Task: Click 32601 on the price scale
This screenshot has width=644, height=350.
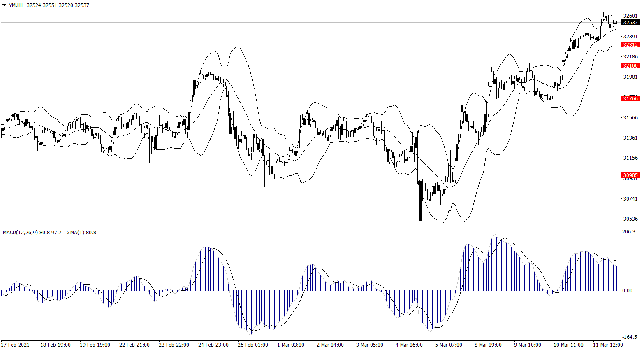Action: pyautogui.click(x=630, y=16)
